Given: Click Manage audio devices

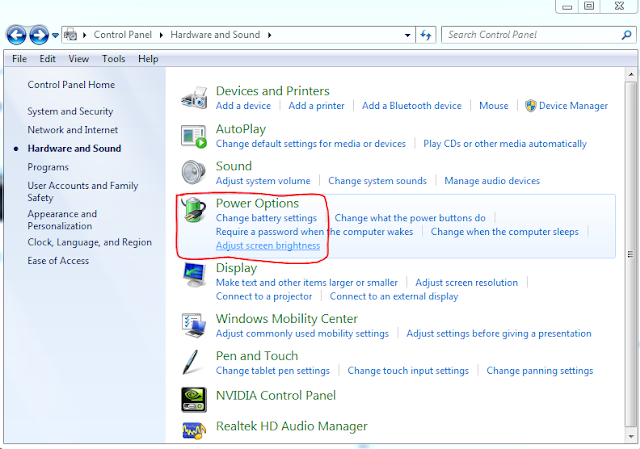Looking at the screenshot, I should [x=492, y=181].
